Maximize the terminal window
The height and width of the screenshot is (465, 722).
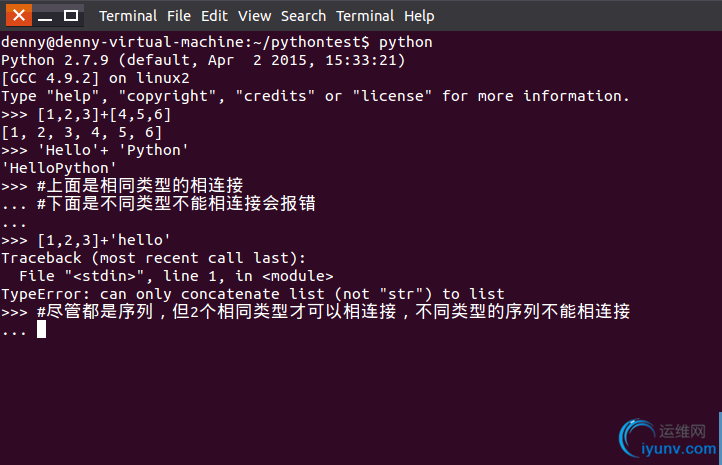tap(70, 16)
